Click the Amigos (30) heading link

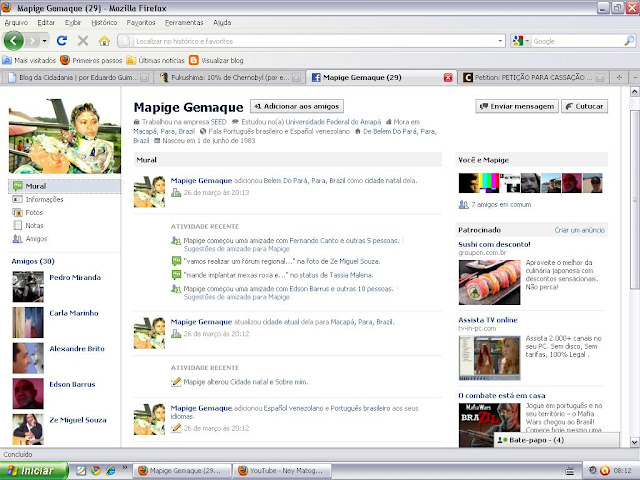(x=33, y=261)
